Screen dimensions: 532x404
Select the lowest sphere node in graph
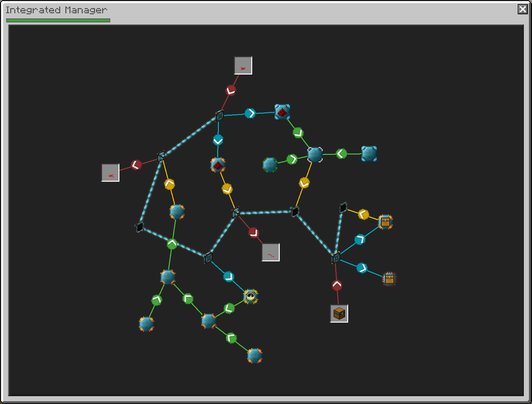click(254, 356)
